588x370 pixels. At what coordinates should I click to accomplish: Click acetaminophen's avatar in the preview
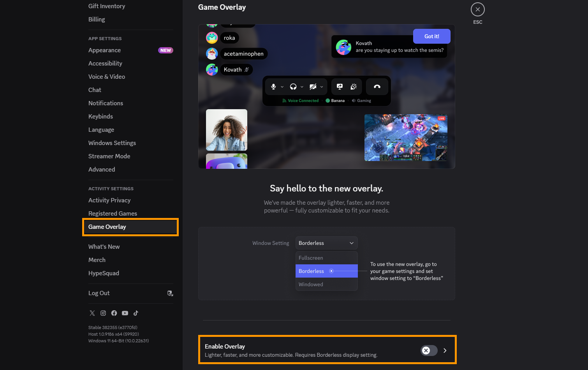tap(212, 54)
